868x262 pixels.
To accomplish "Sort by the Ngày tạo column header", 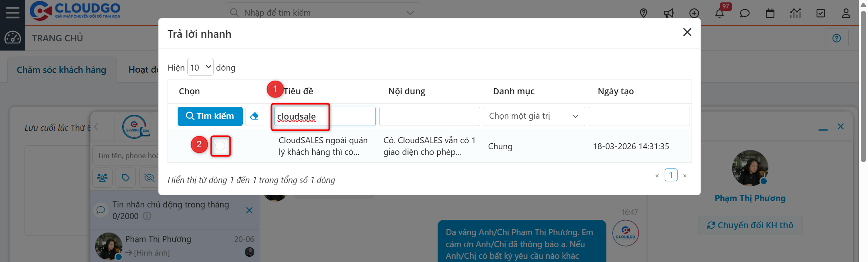I will point(616,91).
